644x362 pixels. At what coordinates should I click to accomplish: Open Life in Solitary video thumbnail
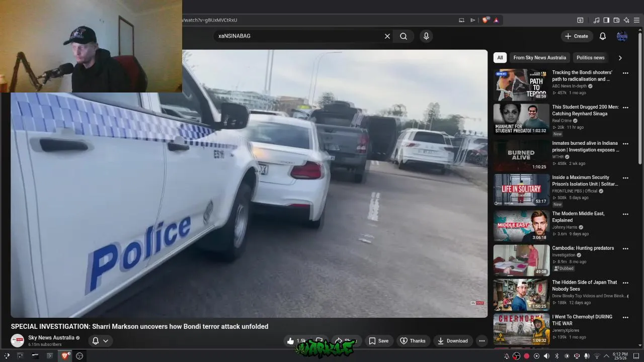[521, 190]
